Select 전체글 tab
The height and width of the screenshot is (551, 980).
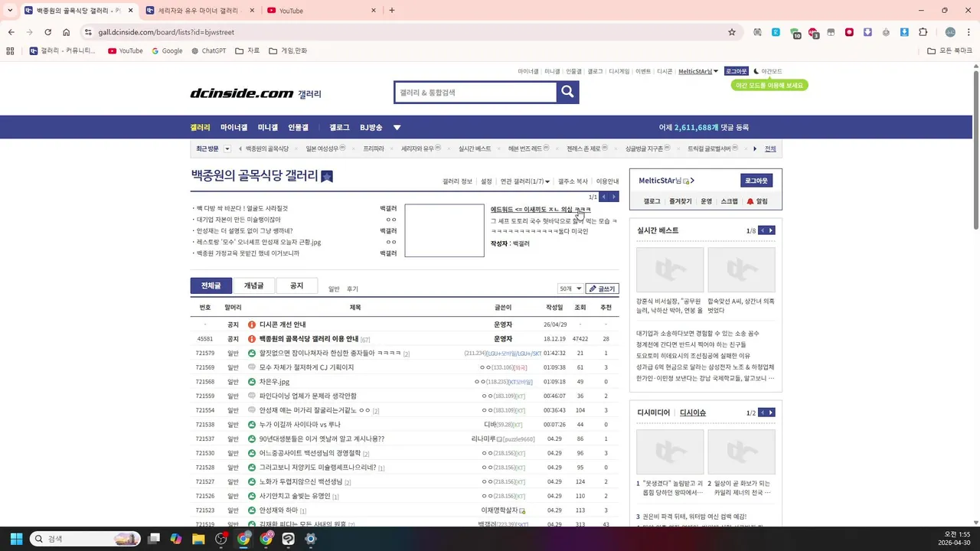[x=211, y=285]
